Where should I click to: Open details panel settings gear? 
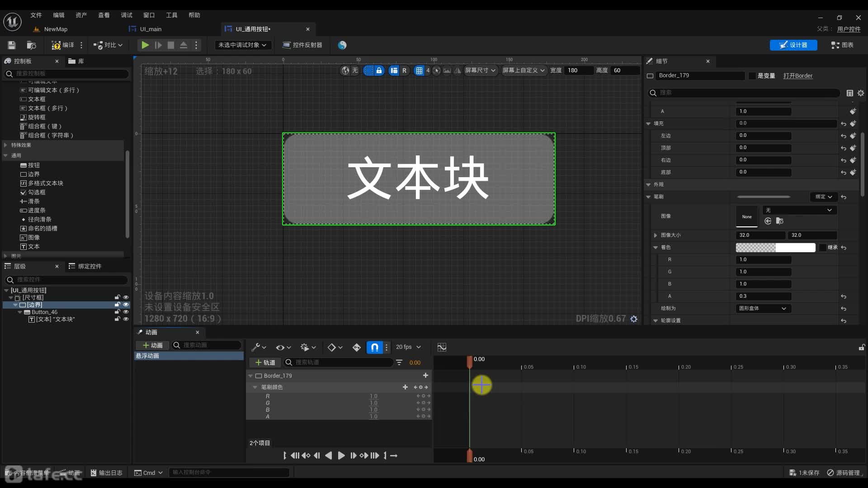coord(861,93)
